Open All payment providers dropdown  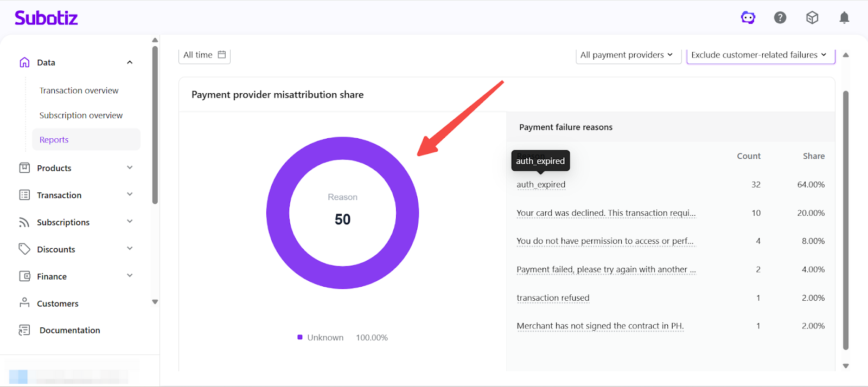coord(628,55)
